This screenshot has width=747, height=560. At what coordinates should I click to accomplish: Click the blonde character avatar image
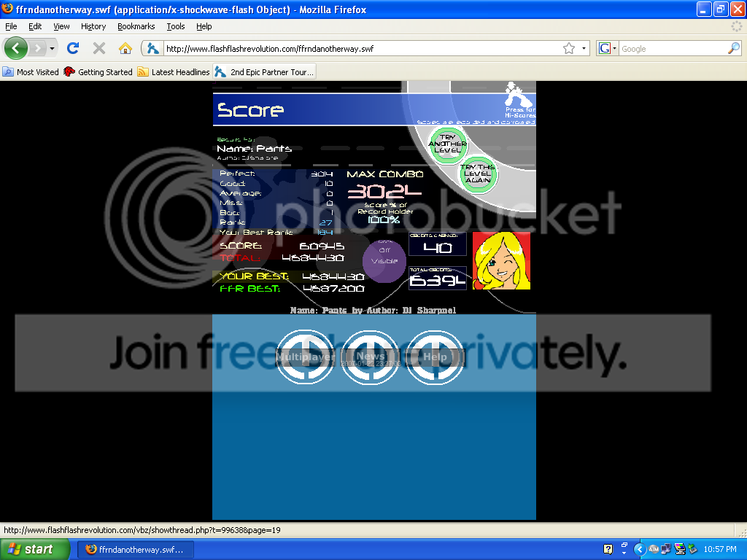point(501,260)
